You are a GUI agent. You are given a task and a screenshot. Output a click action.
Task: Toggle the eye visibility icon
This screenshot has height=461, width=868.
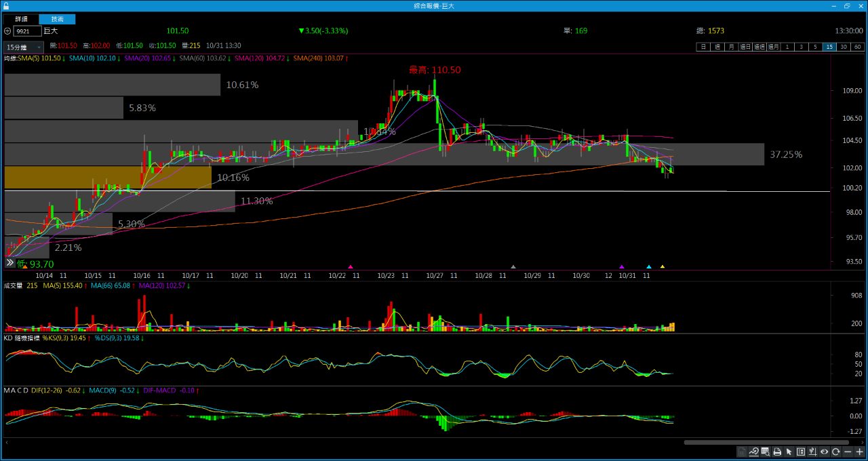click(x=825, y=452)
